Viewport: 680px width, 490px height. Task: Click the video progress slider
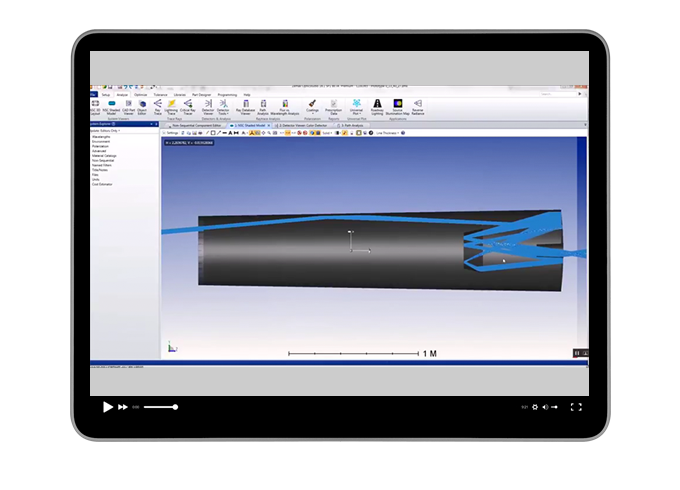coord(160,407)
